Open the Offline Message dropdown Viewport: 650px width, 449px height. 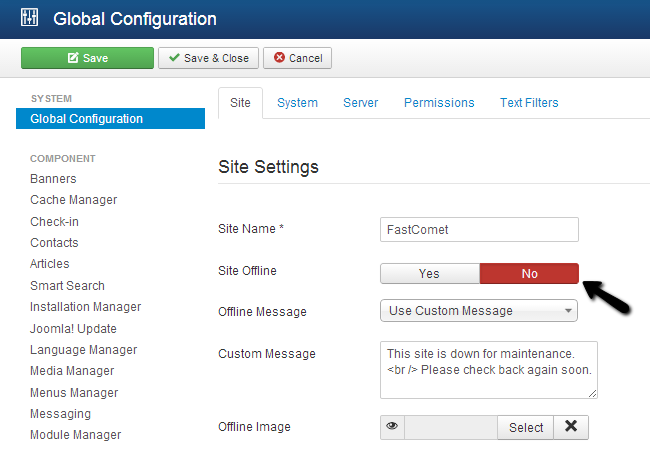(479, 311)
